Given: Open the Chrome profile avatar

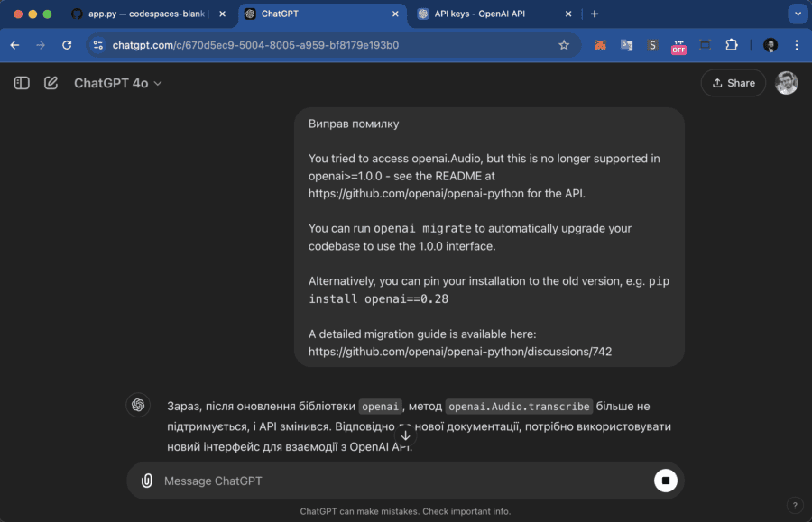Looking at the screenshot, I should click(x=770, y=45).
